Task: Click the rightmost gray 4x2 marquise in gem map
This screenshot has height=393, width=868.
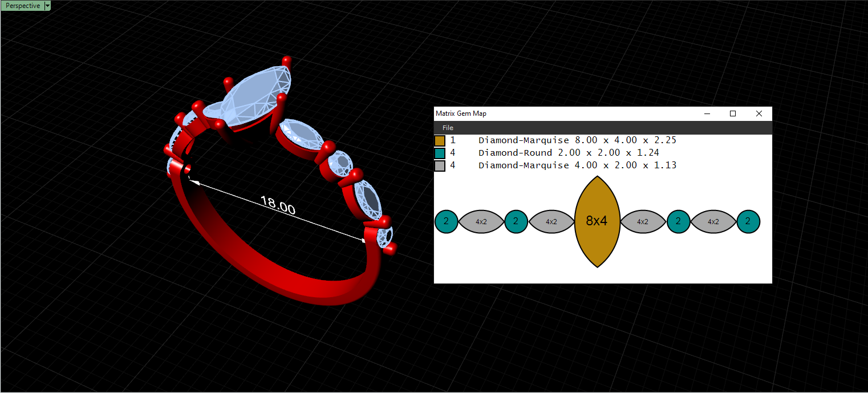Action: click(x=713, y=222)
